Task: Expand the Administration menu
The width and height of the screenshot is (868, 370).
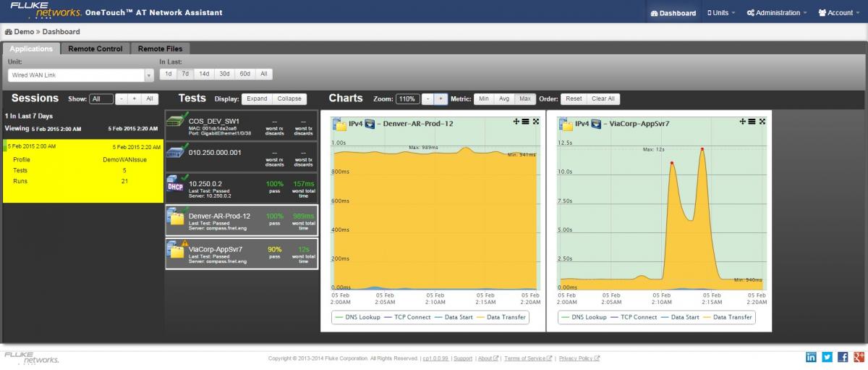Action: pyautogui.click(x=778, y=13)
